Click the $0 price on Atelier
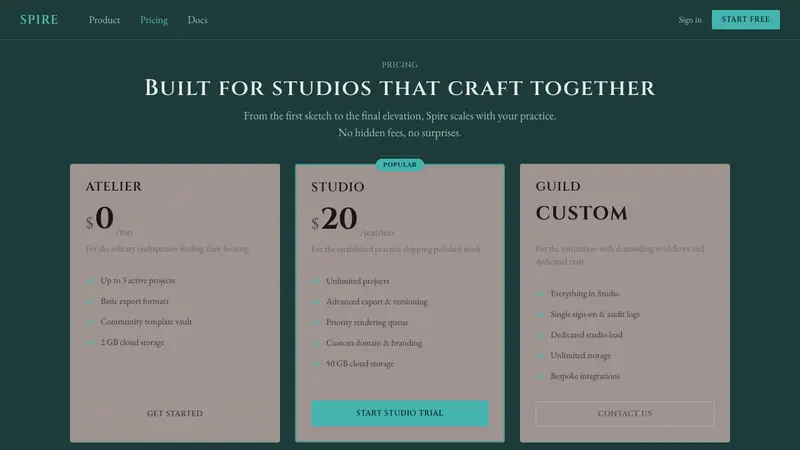Image resolution: width=800 pixels, height=450 pixels. tap(100, 218)
